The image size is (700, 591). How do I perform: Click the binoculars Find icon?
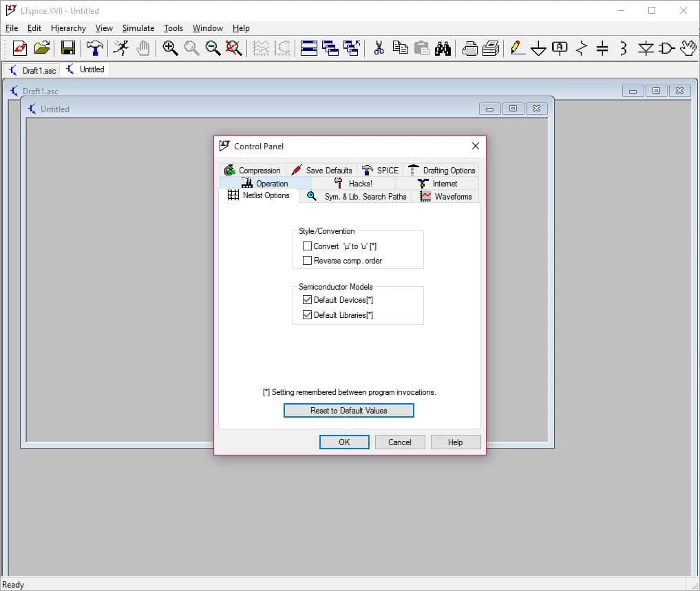[443, 47]
